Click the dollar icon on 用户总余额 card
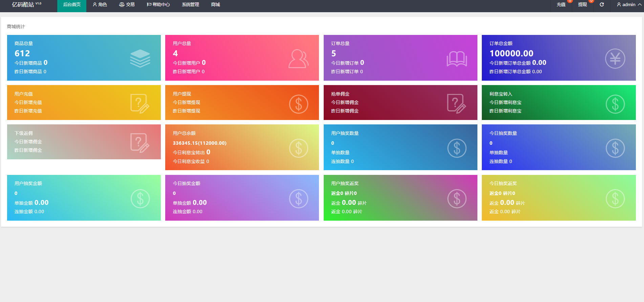This screenshot has height=302, width=644. pos(298,148)
